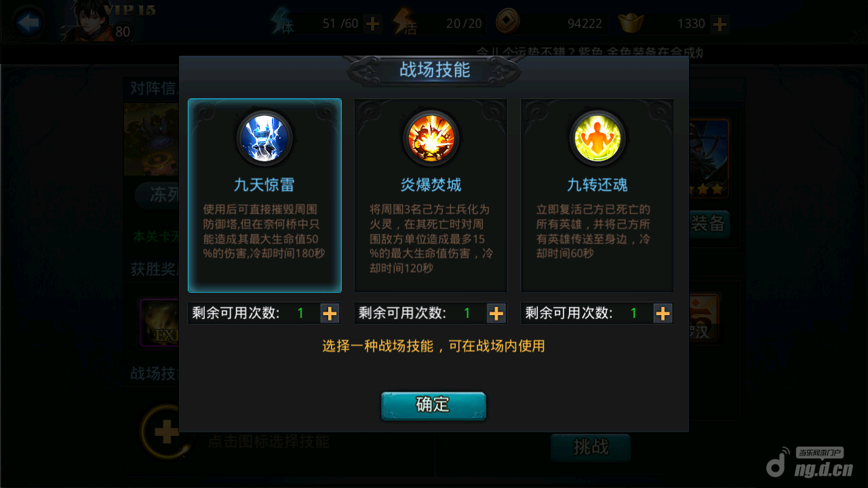Screen dimensions: 868x488
Task: Click the gold ingot currency icon
Action: (x=631, y=23)
